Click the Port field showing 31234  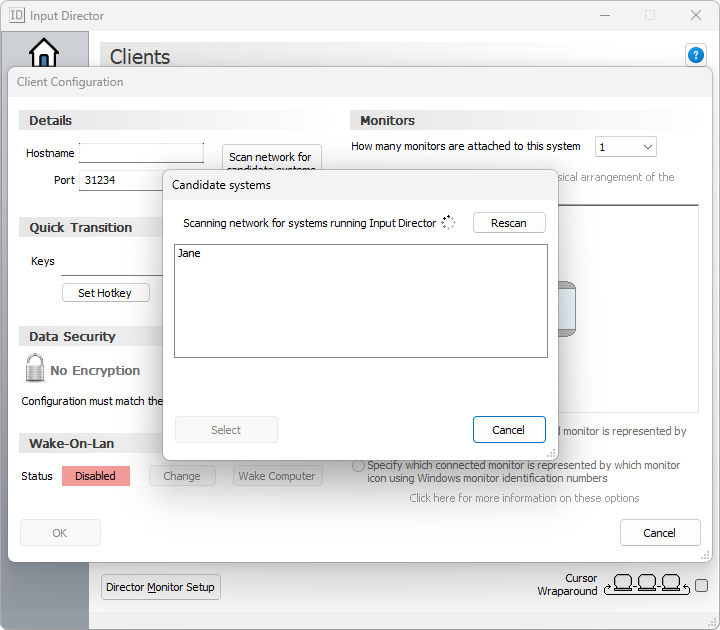click(121, 180)
